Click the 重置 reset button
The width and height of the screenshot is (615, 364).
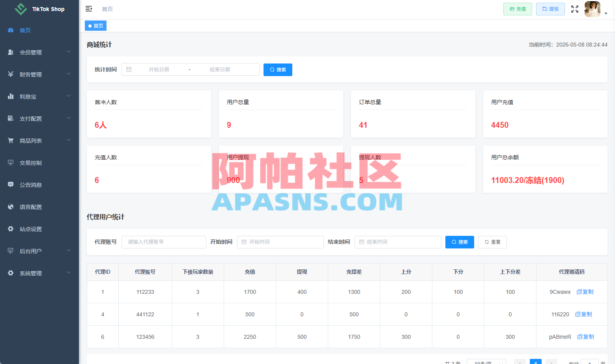coord(492,242)
